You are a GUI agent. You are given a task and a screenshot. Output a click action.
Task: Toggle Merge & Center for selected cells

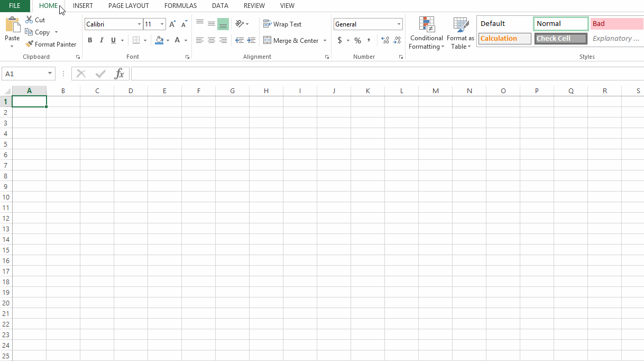coord(291,40)
